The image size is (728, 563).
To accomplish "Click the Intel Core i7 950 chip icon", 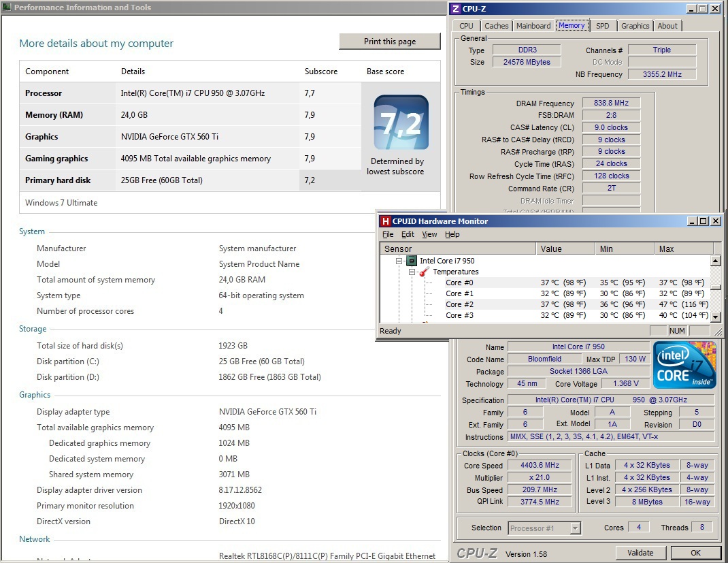I will [412, 261].
